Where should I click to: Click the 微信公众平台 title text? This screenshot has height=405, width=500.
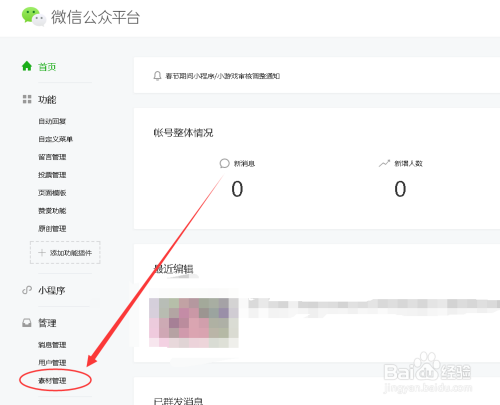click(x=95, y=17)
